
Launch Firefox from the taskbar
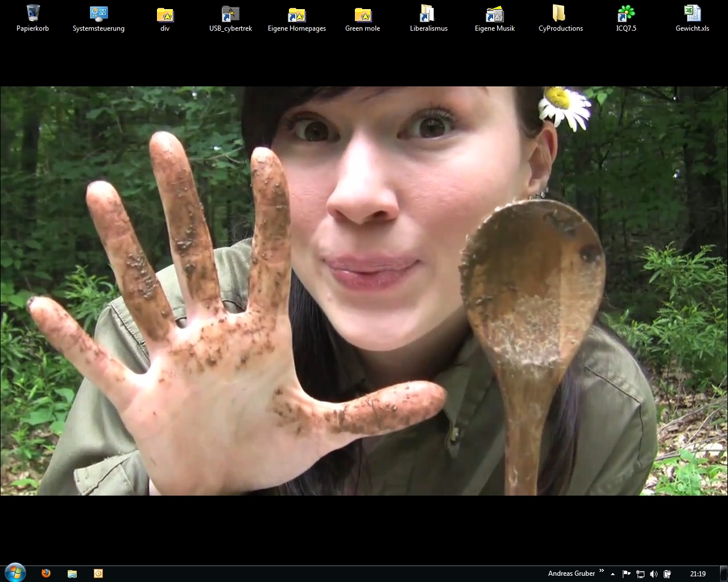(46, 573)
